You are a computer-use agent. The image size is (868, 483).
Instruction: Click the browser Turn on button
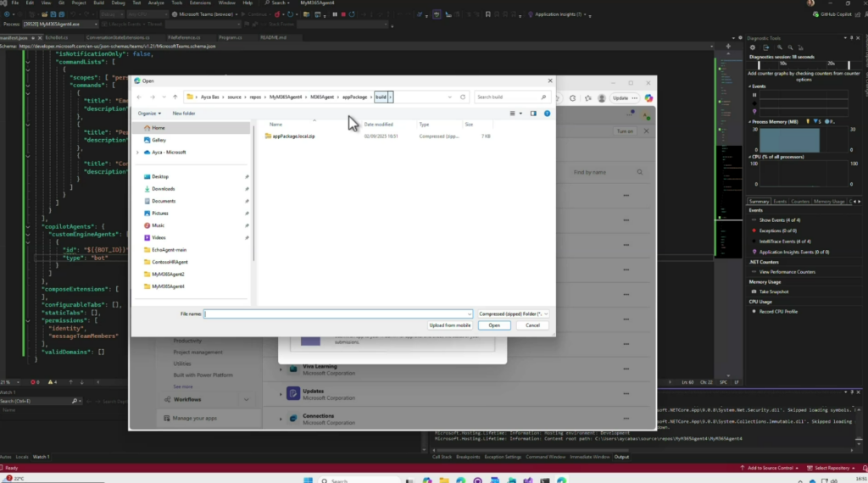pos(625,131)
